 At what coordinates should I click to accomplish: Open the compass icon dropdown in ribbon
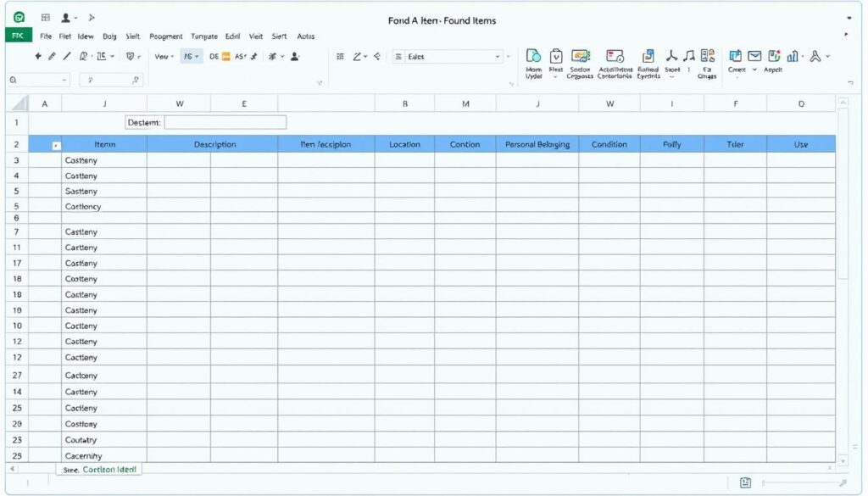point(827,57)
